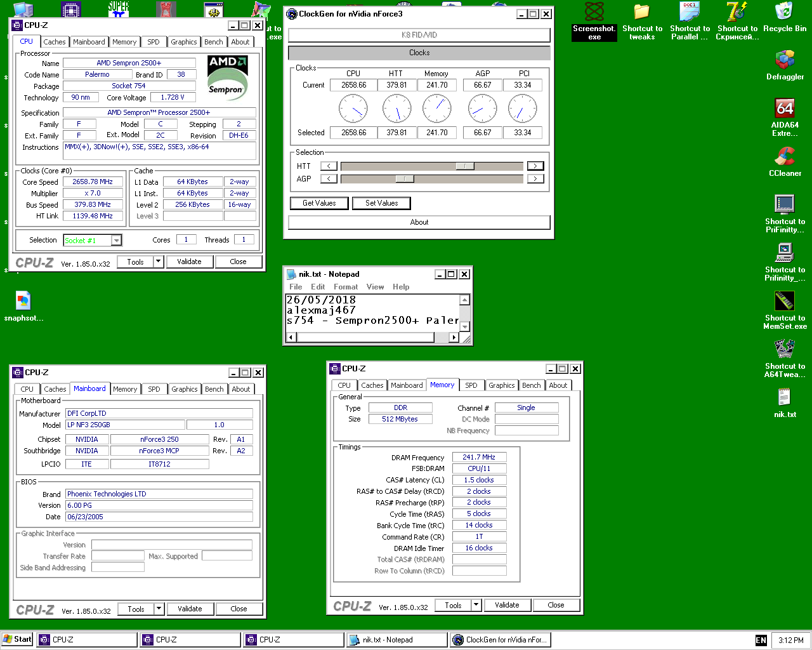Open the File menu in Notepad

tap(296, 287)
